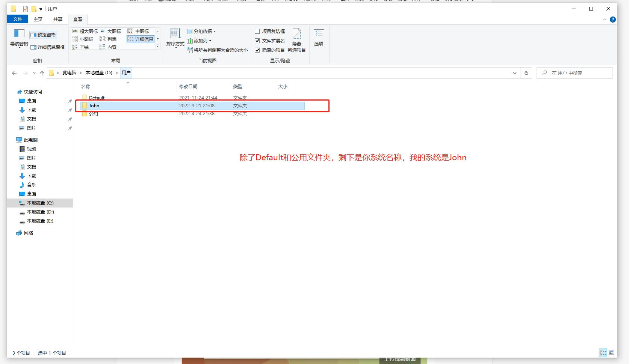
Task: Enable 项目复选框 item checkboxes
Action: pyautogui.click(x=270, y=32)
